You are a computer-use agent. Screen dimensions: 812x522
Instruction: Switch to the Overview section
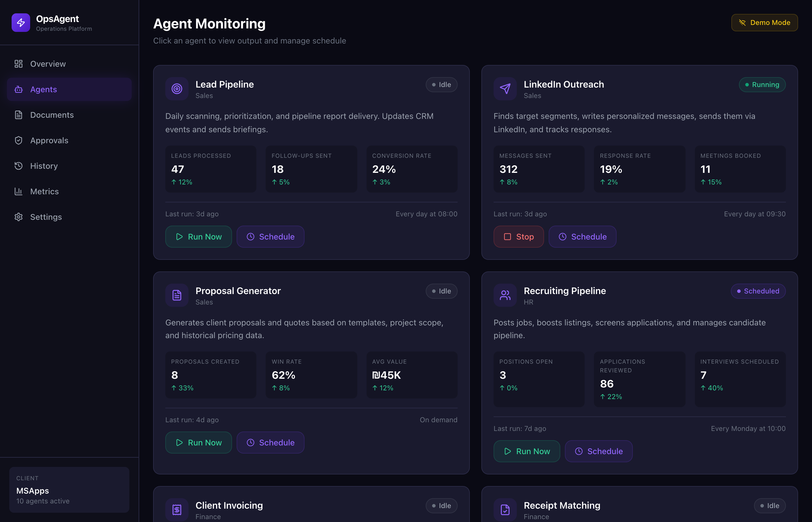(48, 64)
